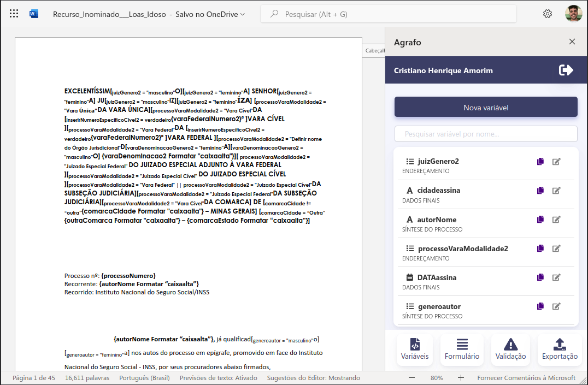The image size is (588, 385).
Task: Edit the cidadeassina variable
Action: click(x=556, y=191)
